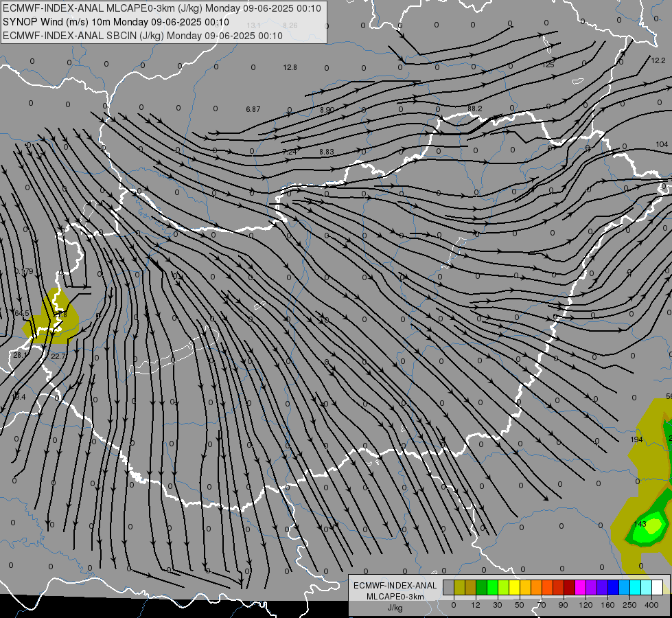Image resolution: width=672 pixels, height=618 pixels.
Task: Click the cyan legend swatch
Action: coord(635,587)
